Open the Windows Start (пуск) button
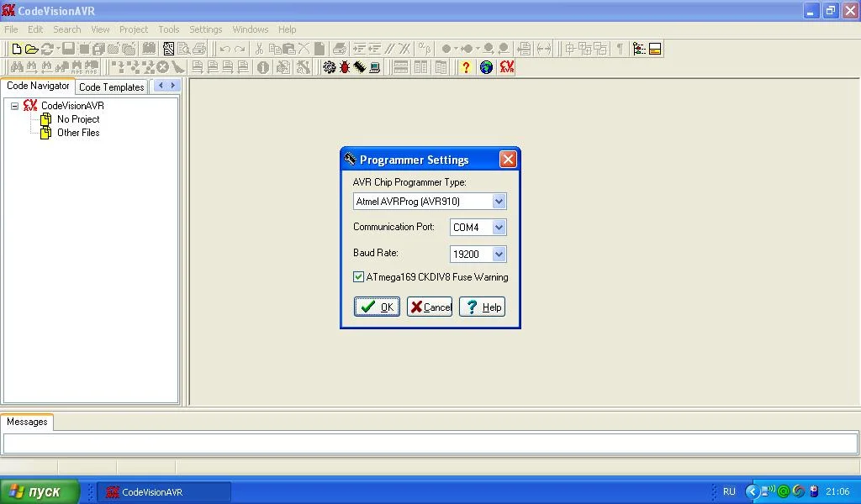This screenshot has width=861, height=504. pyautogui.click(x=40, y=491)
